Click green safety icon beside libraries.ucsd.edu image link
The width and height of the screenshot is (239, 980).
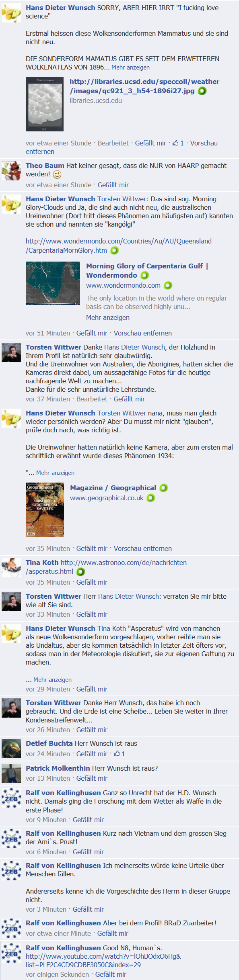point(202,91)
